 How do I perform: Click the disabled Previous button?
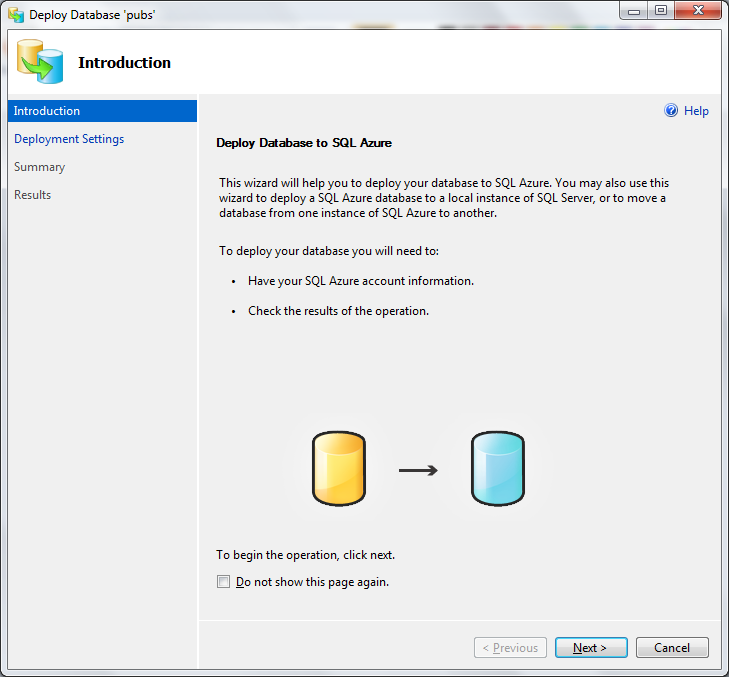click(x=510, y=648)
